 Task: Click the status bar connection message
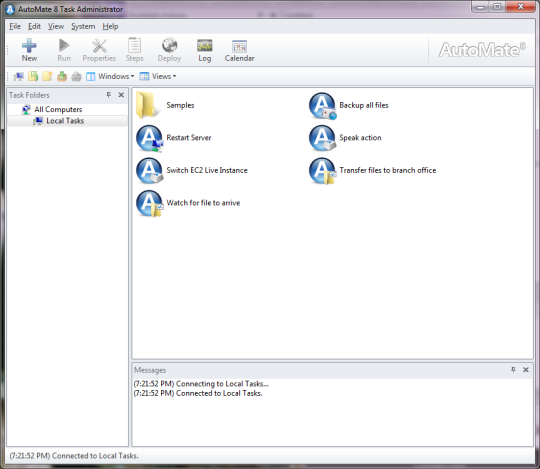click(x=74, y=456)
